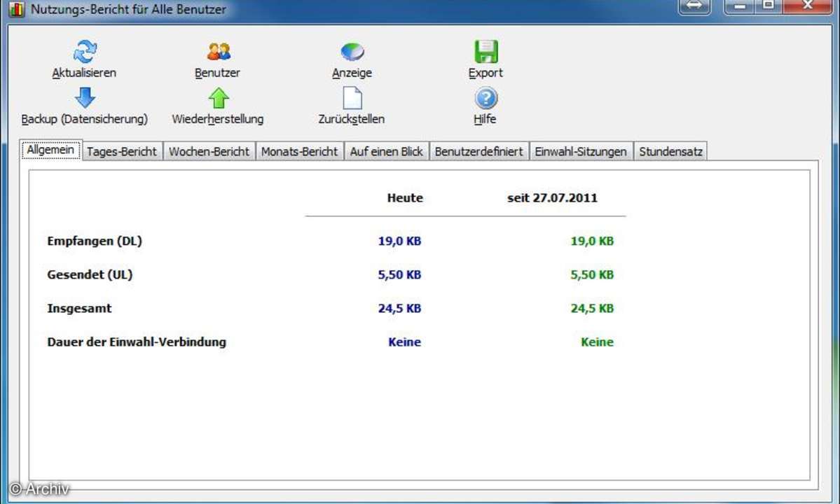Click the Heute column header
Viewport: 840px width, 504px height.
(405, 198)
